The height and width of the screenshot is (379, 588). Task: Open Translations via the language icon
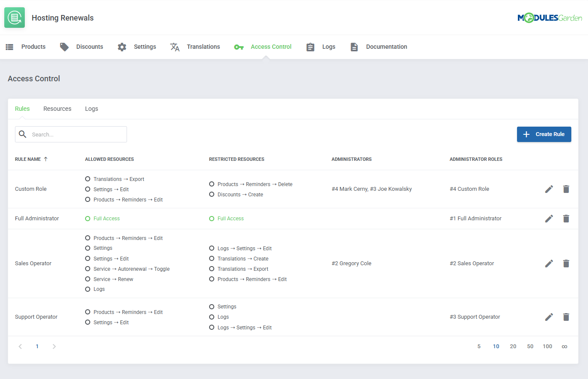coord(175,47)
